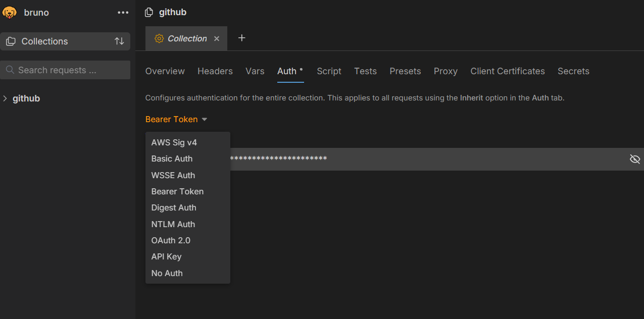This screenshot has width=644, height=319.
Task: Open the three-dots menu next to bruno
Action: coord(123,13)
